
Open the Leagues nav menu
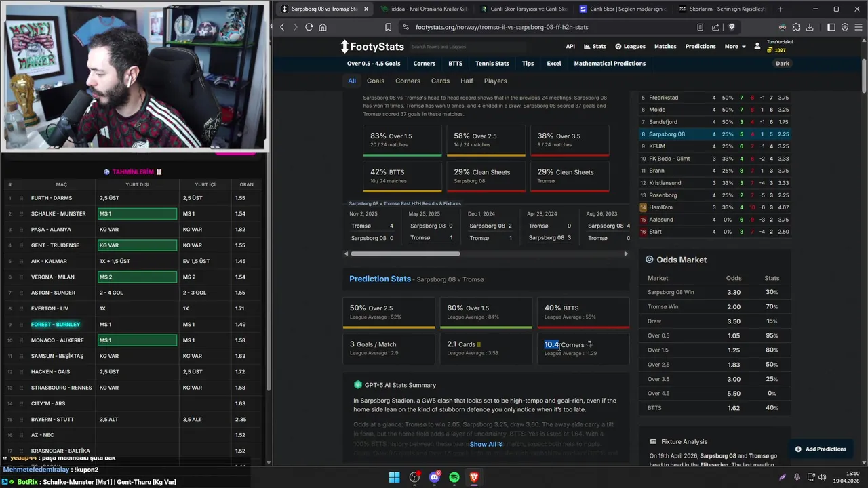point(630,47)
